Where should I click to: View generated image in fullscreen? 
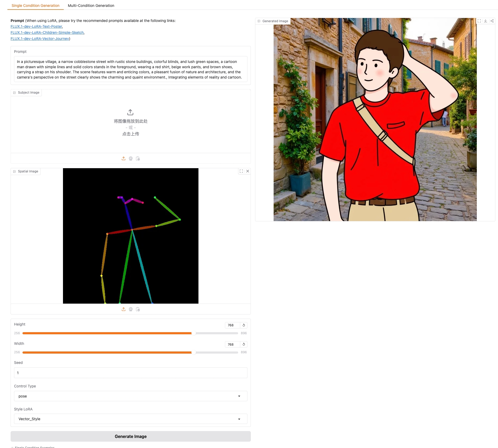(x=479, y=21)
